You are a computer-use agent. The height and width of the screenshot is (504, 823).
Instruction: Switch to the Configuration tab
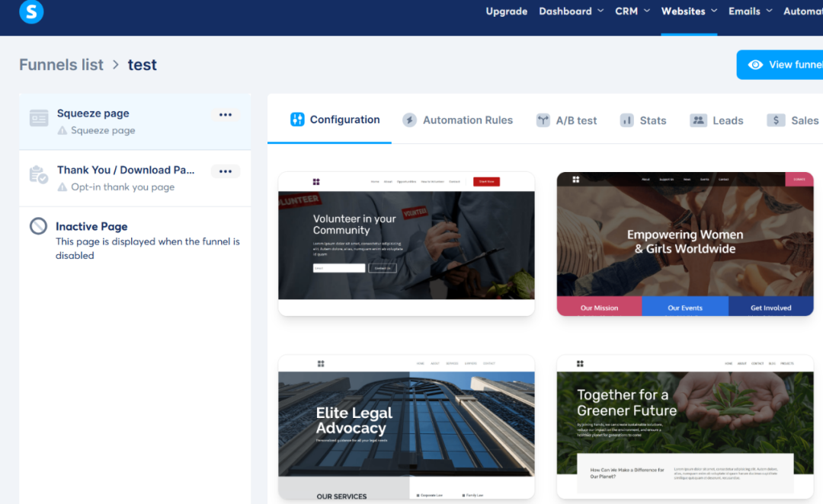[335, 120]
